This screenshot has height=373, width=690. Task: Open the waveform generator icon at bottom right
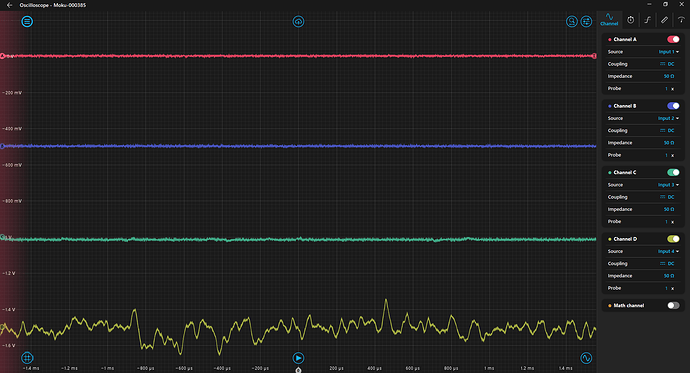tap(586, 358)
